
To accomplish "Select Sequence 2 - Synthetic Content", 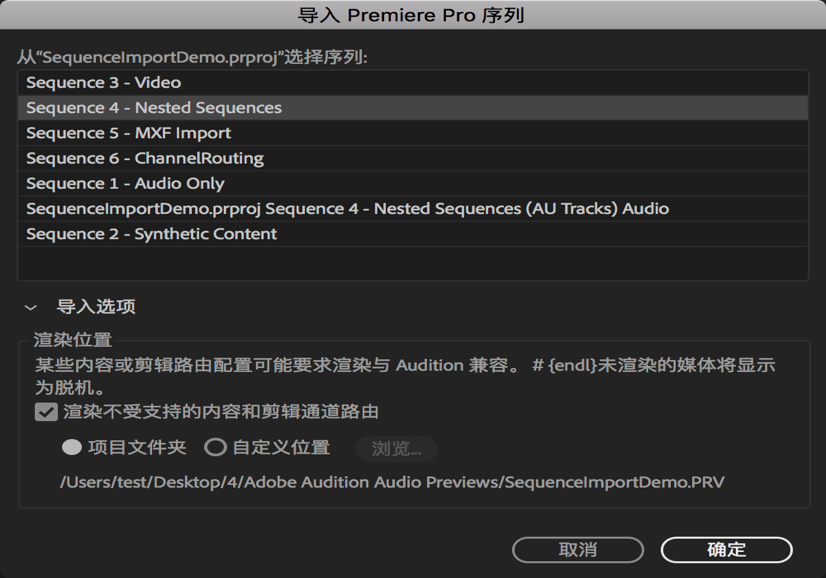I will point(151,233).
